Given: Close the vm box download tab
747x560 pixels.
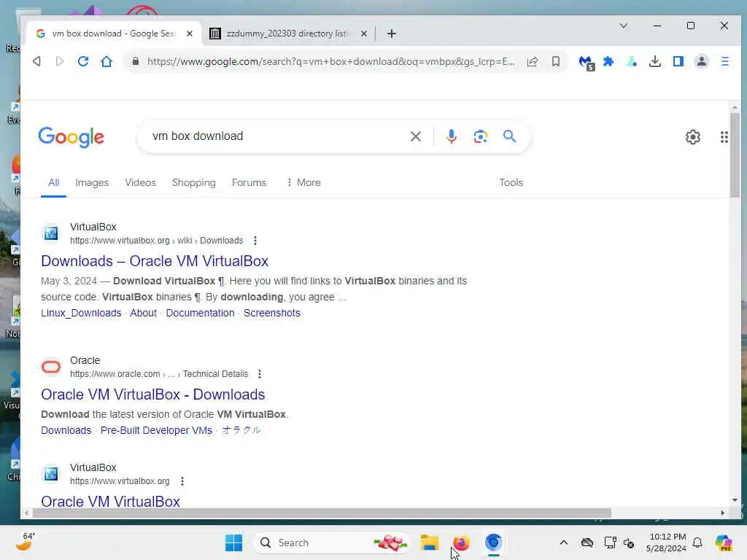Looking at the screenshot, I should (190, 34).
